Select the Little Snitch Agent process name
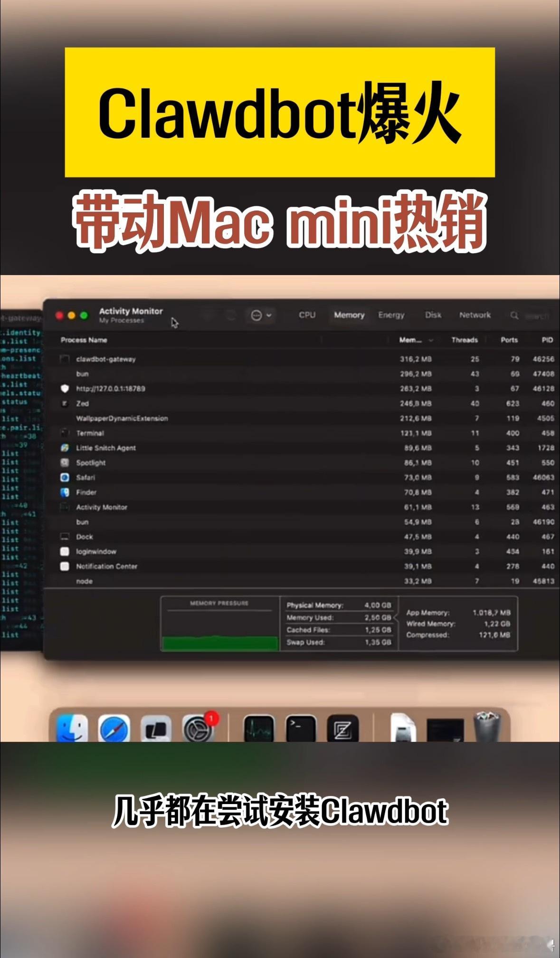The image size is (560, 958). tap(106, 448)
